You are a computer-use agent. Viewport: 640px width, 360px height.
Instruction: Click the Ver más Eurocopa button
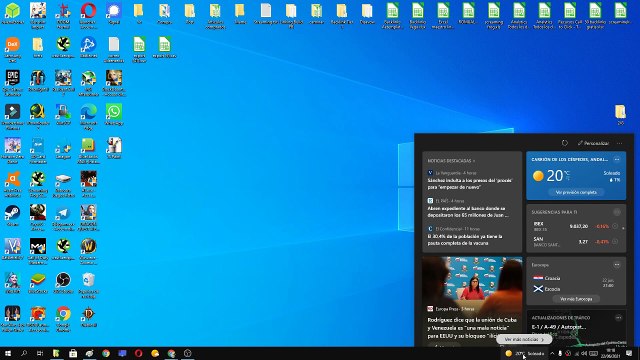coord(576,299)
